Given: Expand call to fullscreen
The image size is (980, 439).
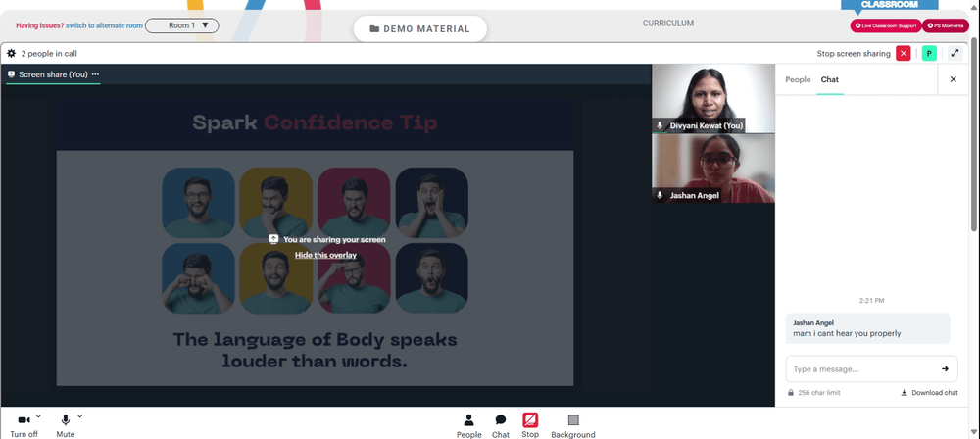Looking at the screenshot, I should pyautogui.click(x=955, y=53).
